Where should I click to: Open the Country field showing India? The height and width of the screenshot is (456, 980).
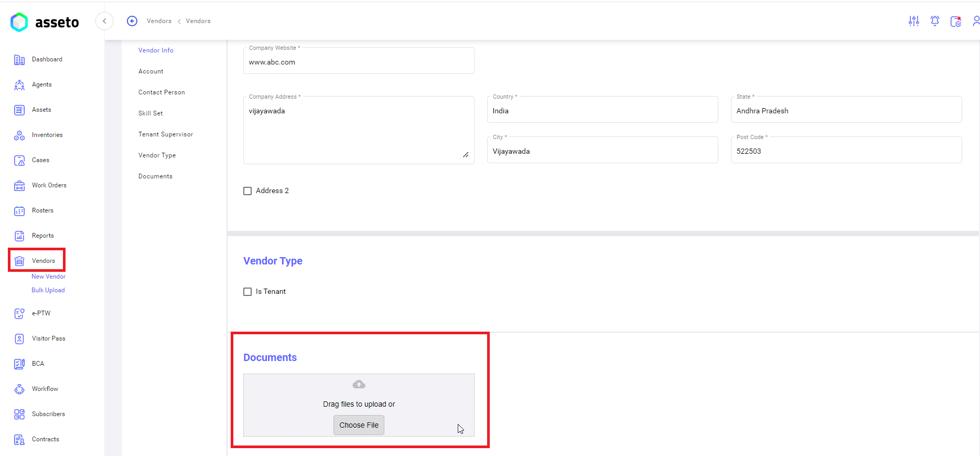602,111
